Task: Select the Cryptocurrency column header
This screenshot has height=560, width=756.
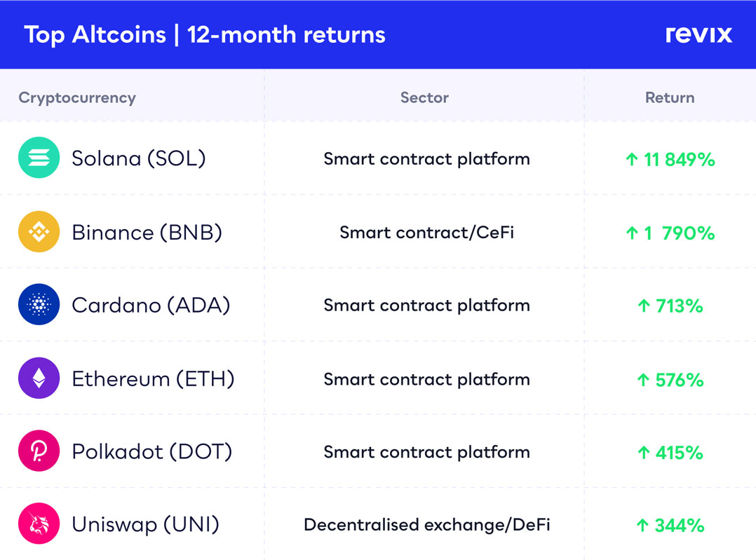Action: click(x=77, y=97)
